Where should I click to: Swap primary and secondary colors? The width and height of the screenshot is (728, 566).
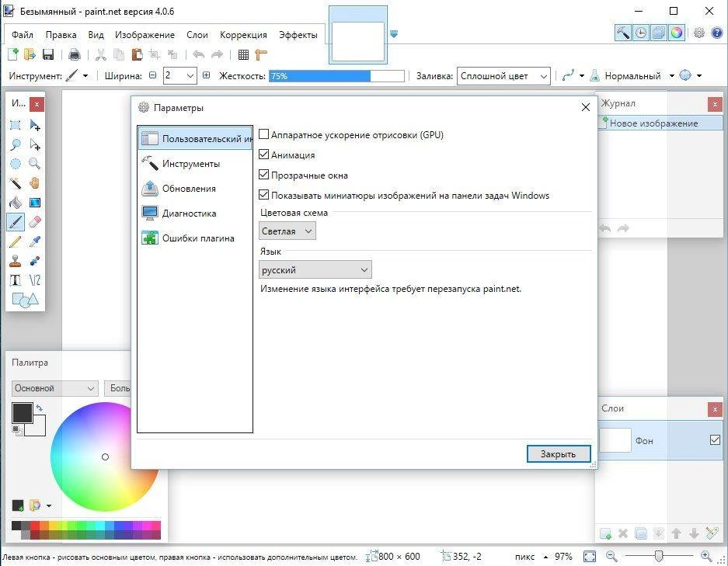click(40, 408)
